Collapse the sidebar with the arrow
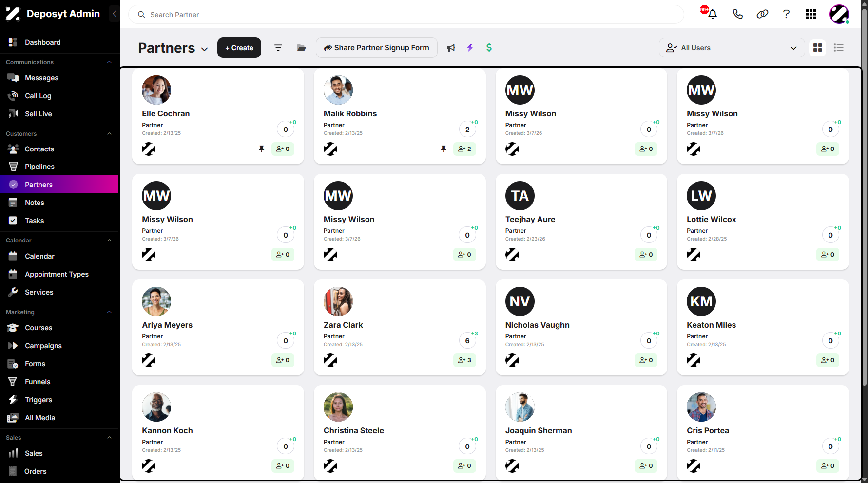The height and width of the screenshot is (483, 868). 114,14
